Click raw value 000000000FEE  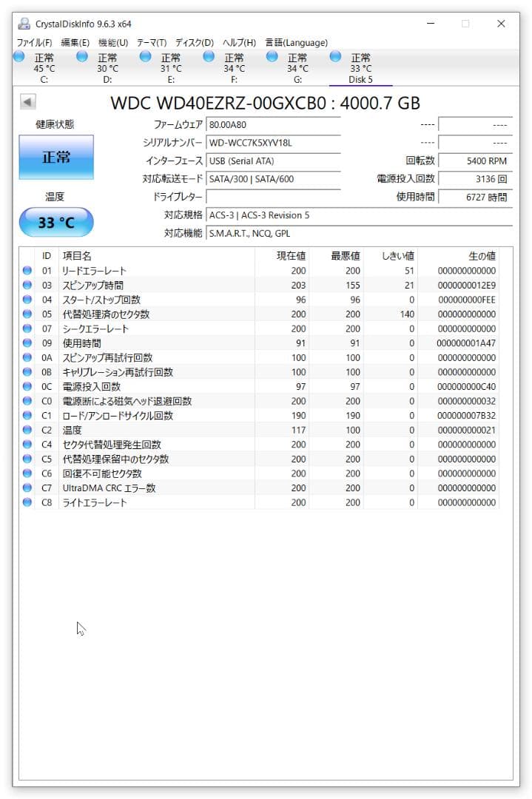[x=466, y=300]
